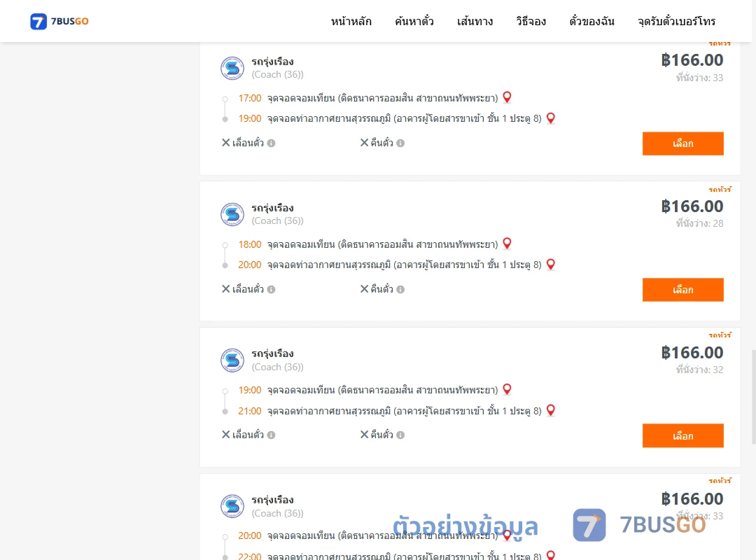The width and height of the screenshot is (756, 560).
Task: Click รถรุ่งเรือง operator name on 17:00 trip
Action: pos(272,62)
